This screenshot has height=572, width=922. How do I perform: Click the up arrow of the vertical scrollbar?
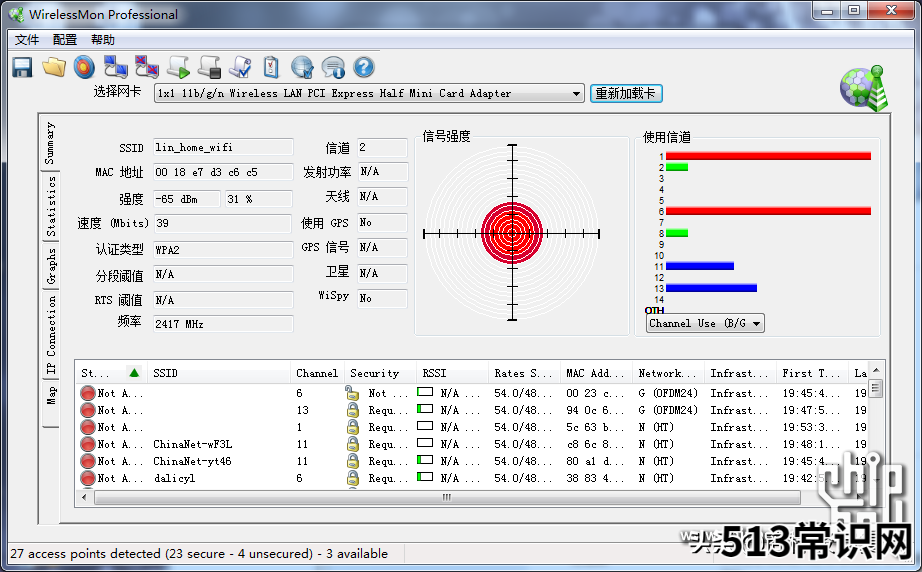point(876,370)
